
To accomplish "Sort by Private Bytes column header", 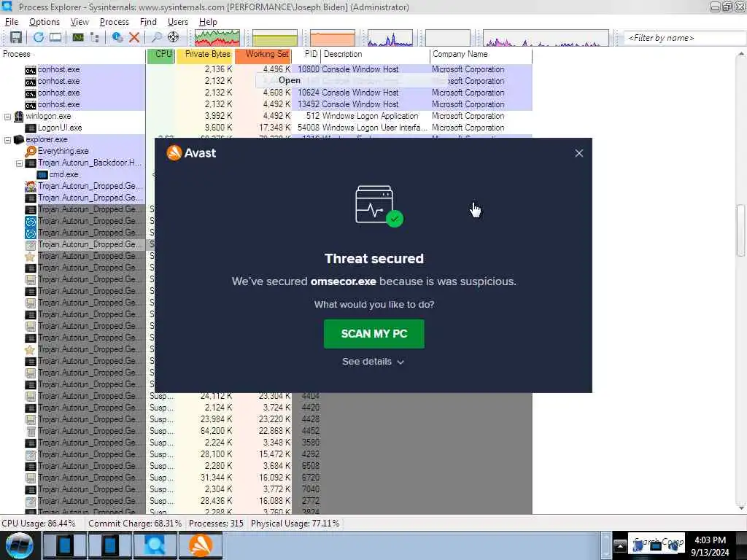I will pos(204,54).
